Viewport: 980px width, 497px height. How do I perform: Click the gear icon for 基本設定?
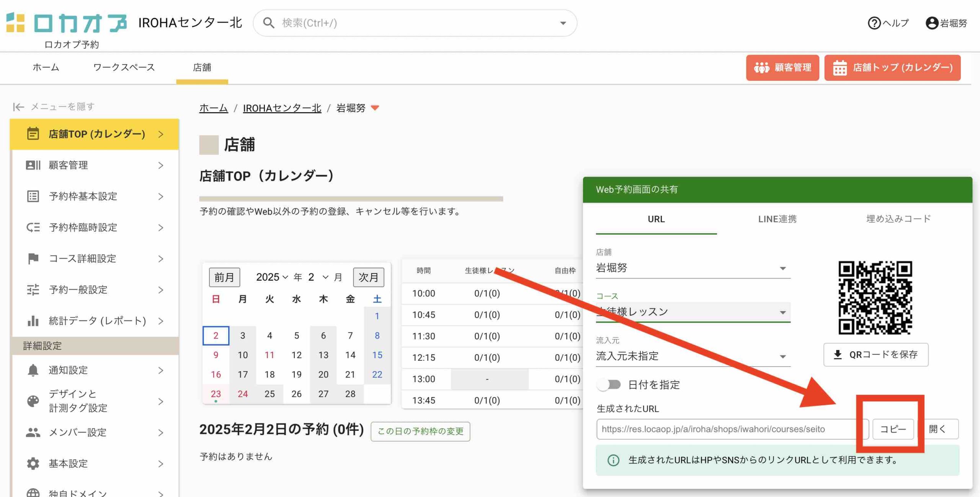(x=33, y=463)
